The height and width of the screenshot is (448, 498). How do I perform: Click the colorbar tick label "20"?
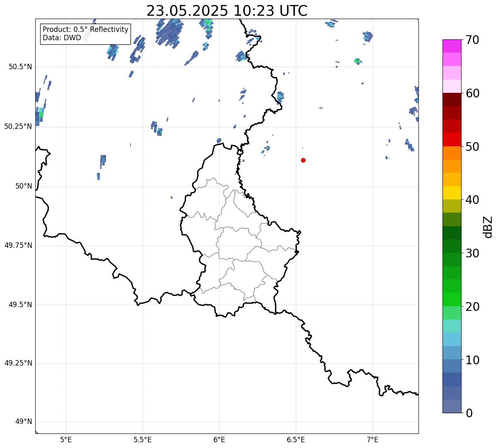(472, 307)
